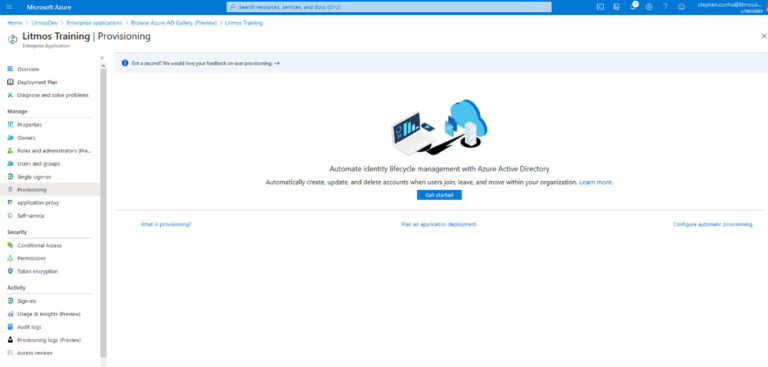Open Cloud Shell from top bar
768x367 pixels.
coord(600,7)
